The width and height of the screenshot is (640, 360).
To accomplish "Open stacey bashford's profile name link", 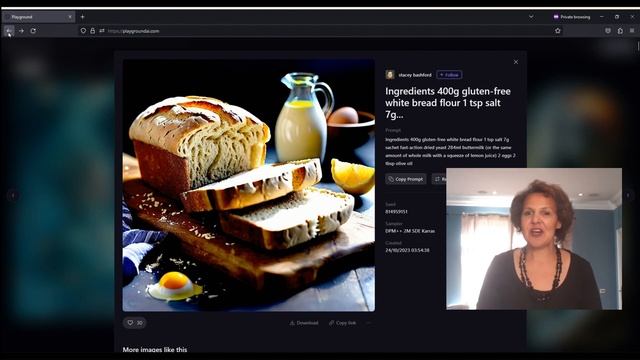I will pyautogui.click(x=415, y=75).
